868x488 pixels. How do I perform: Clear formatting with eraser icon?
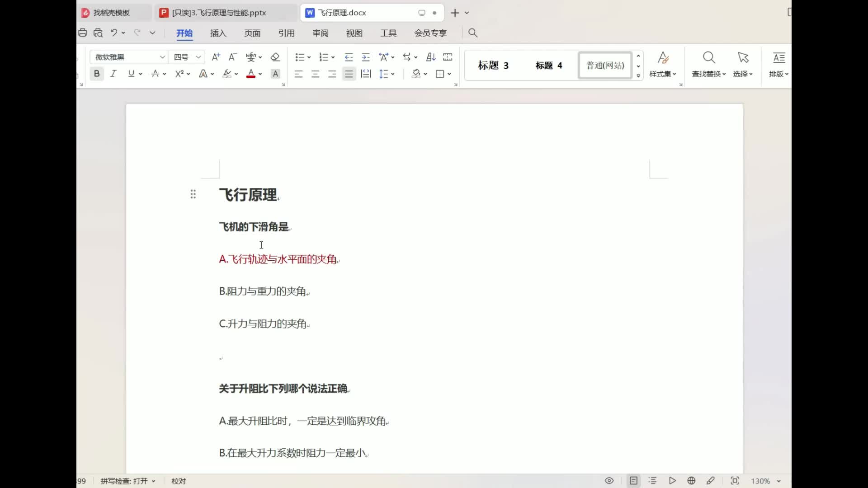[x=275, y=57]
